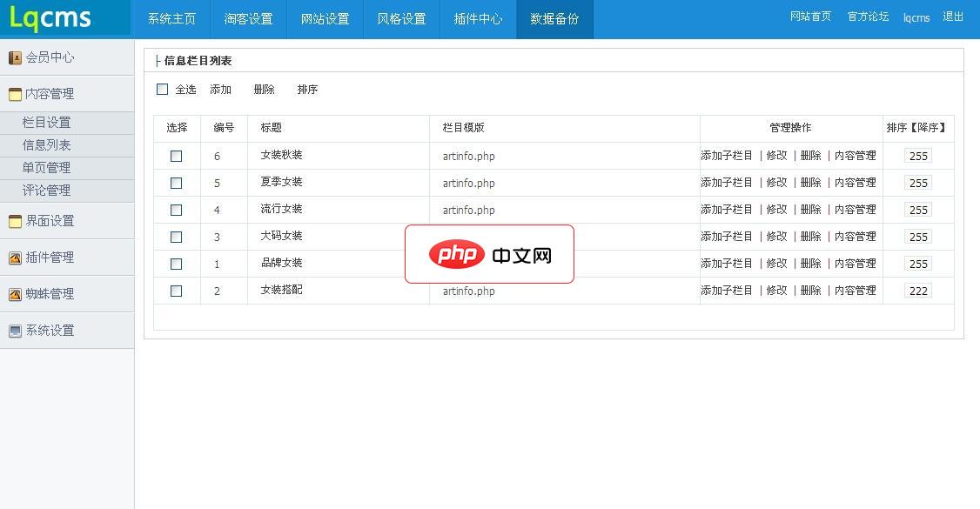Open the 淘客设置 tab

coord(249,17)
